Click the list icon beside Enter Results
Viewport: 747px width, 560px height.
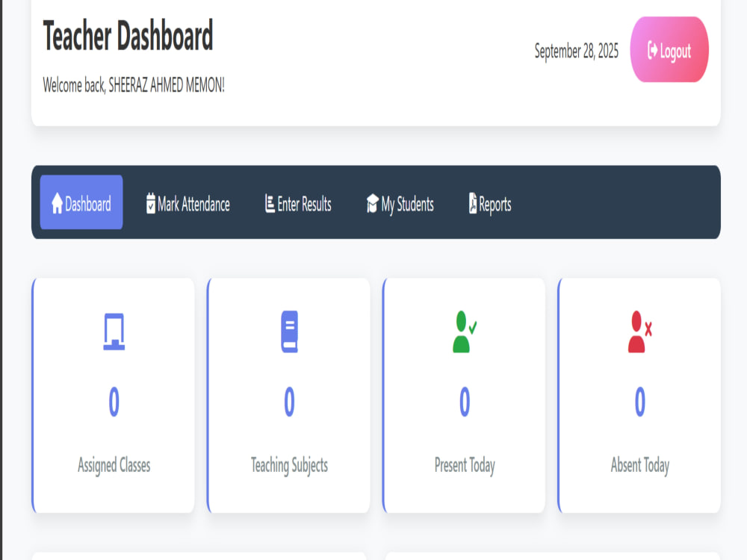click(x=270, y=203)
